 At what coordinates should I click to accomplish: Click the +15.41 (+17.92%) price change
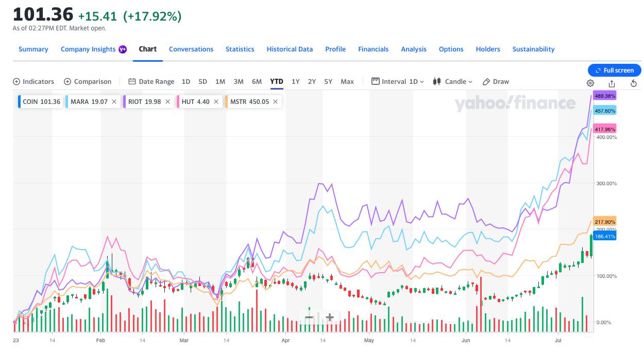pos(130,16)
